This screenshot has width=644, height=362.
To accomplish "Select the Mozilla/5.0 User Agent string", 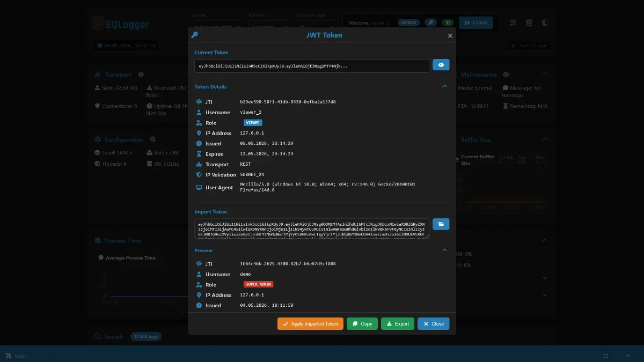I will 327,187.
